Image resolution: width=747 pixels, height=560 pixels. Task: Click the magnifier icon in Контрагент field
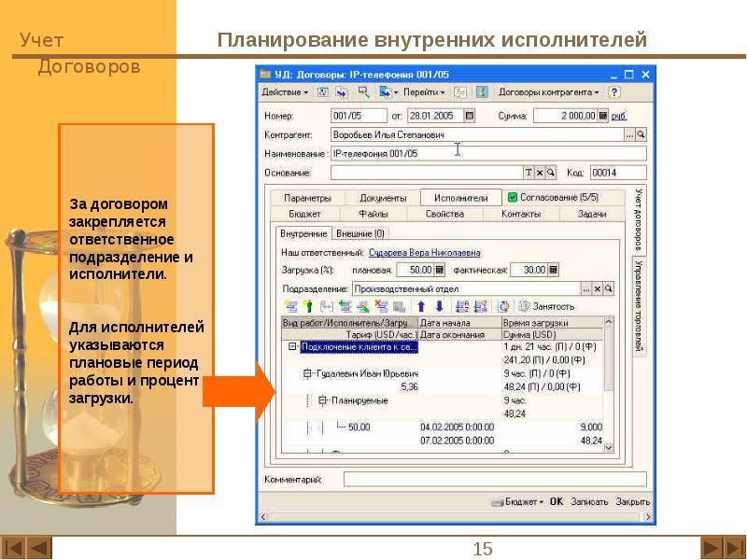point(641,135)
